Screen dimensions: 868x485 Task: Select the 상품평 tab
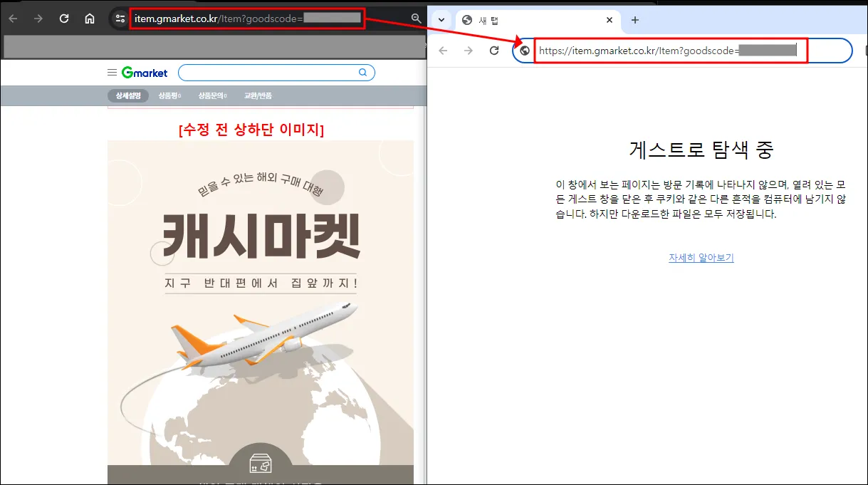click(169, 95)
